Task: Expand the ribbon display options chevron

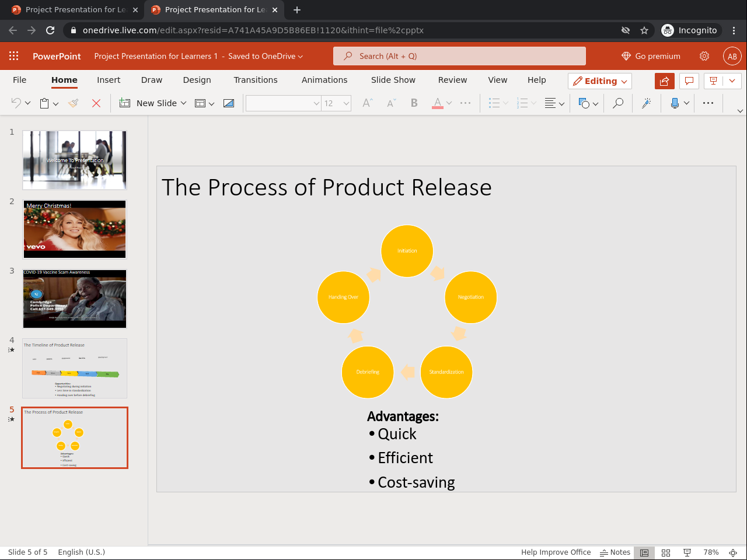Action: (740, 111)
